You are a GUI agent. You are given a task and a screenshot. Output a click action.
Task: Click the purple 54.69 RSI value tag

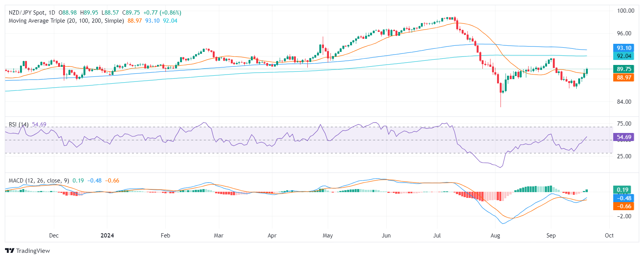pyautogui.click(x=623, y=137)
